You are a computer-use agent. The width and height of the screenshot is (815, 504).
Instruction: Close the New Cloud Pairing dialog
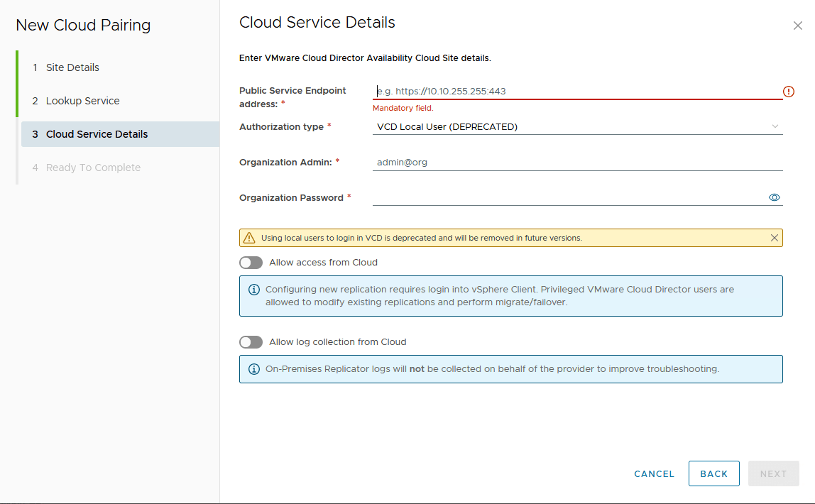click(x=797, y=26)
